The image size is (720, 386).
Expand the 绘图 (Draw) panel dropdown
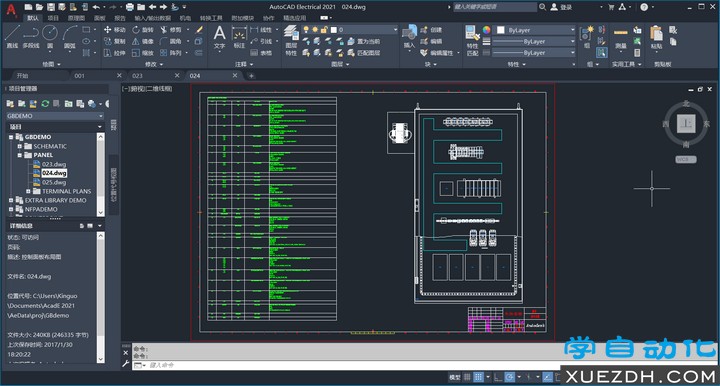51,64
